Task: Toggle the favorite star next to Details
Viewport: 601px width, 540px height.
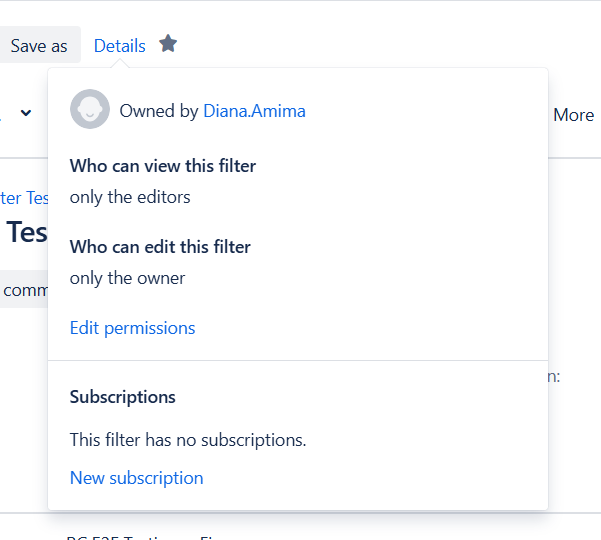Action: 168,44
